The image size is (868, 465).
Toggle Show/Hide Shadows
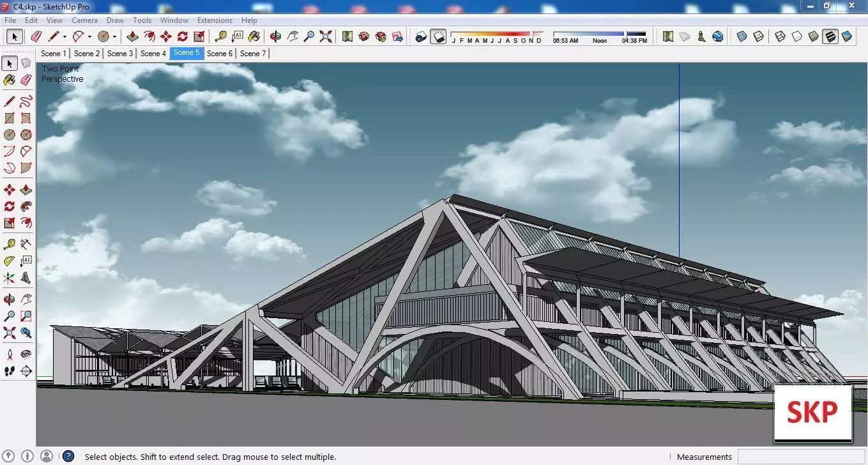tap(438, 36)
